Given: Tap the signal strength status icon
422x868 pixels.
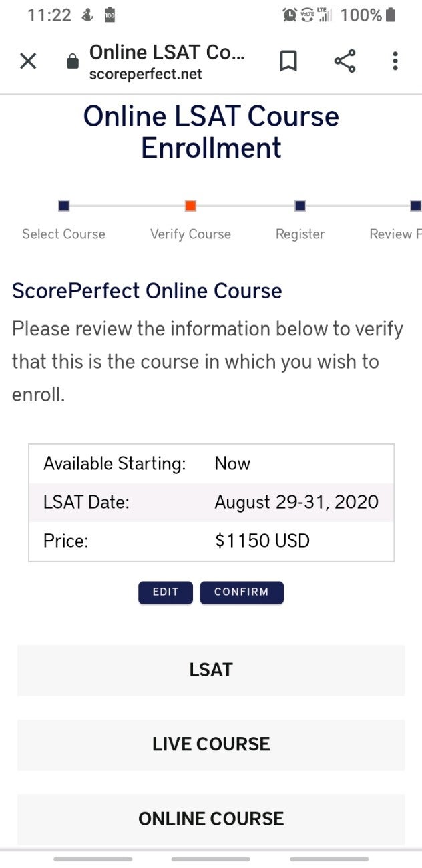Looking at the screenshot, I should pyautogui.click(x=325, y=15).
